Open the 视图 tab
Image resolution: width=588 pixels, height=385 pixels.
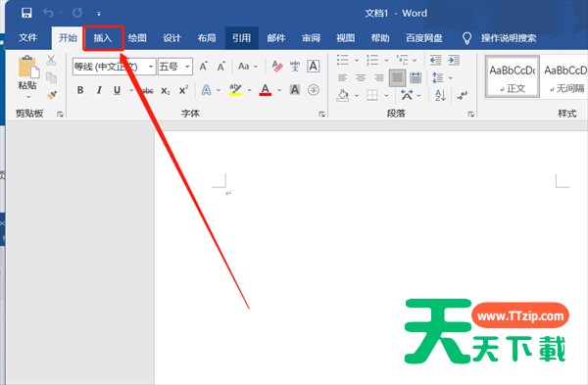(345, 38)
